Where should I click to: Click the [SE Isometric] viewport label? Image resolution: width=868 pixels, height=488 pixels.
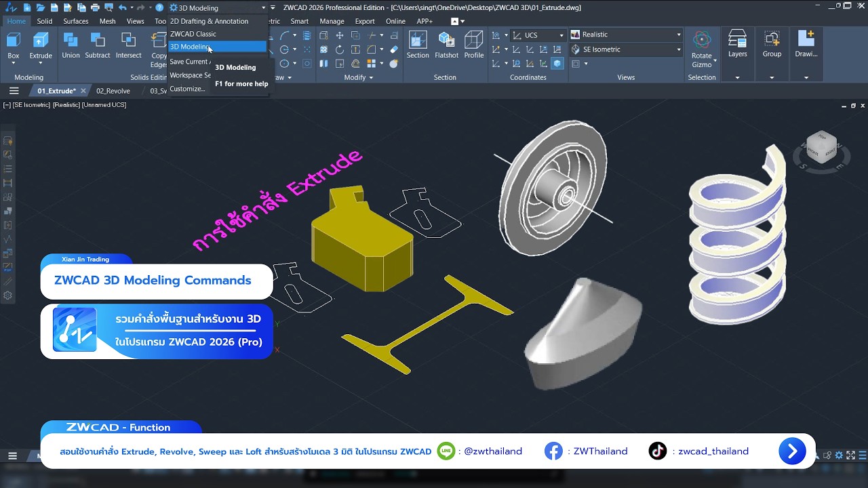31,105
